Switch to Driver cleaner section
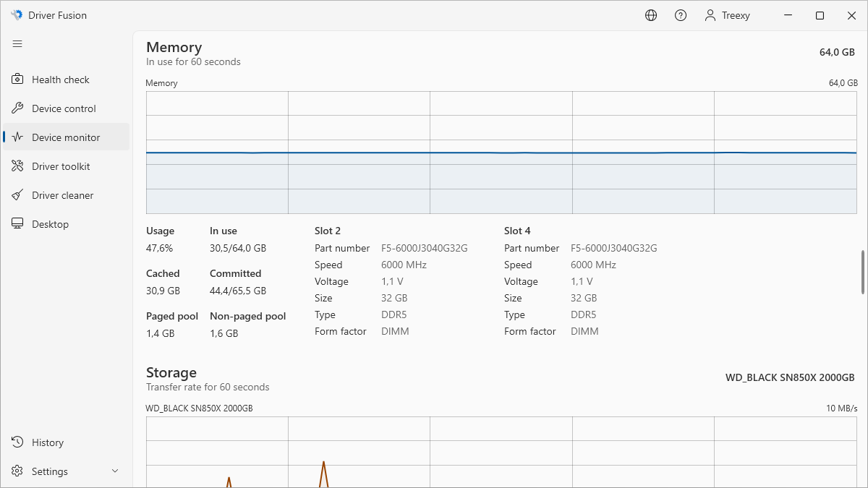This screenshot has height=488, width=868. pos(63,195)
